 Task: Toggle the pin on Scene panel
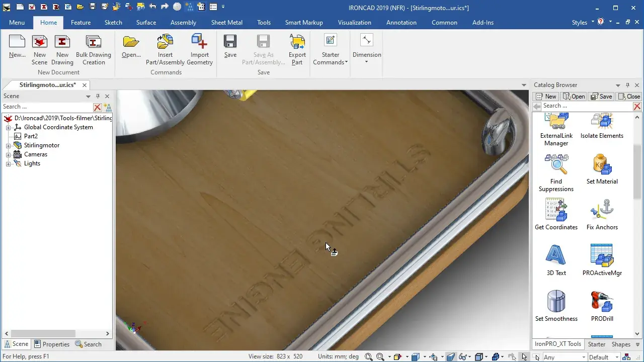pyautogui.click(x=98, y=96)
